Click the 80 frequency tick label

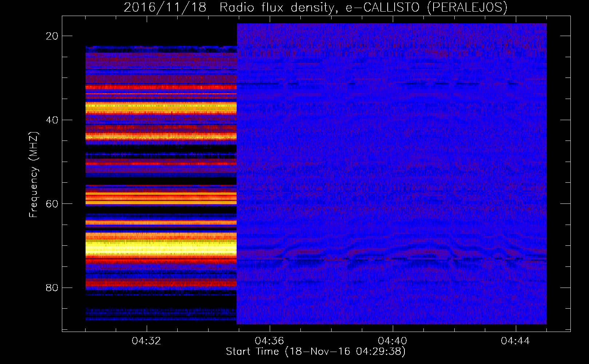(52, 288)
